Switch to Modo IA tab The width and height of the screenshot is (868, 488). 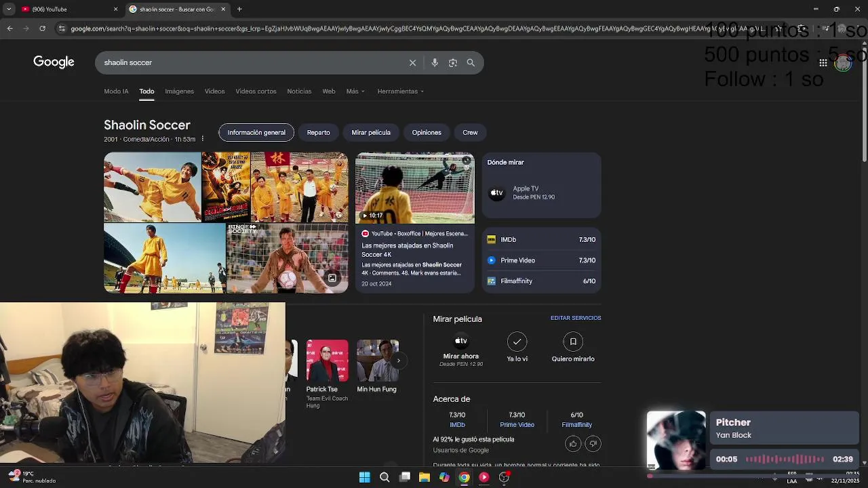pyautogui.click(x=116, y=91)
